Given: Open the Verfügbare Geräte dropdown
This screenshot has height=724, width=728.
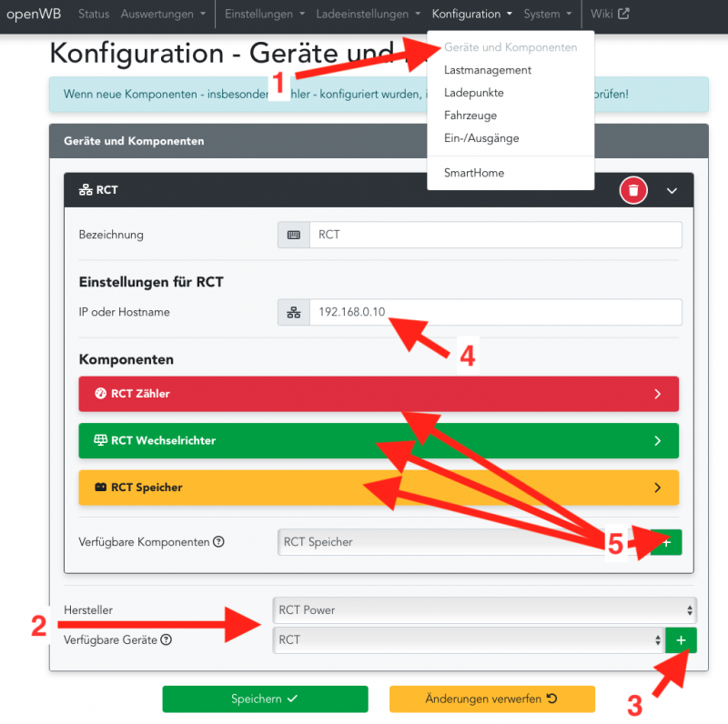Looking at the screenshot, I should 469,639.
